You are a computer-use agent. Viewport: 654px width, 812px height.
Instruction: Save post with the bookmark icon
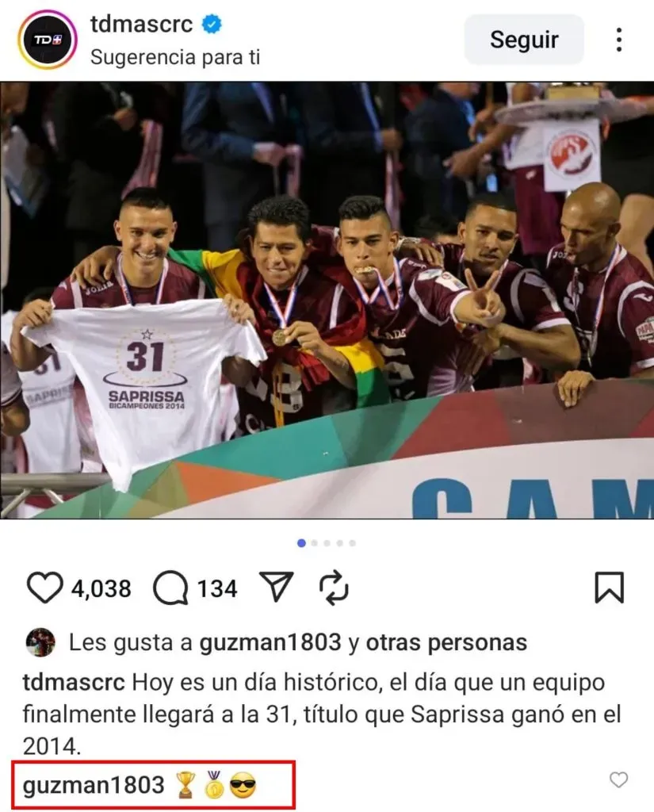pos(609,588)
